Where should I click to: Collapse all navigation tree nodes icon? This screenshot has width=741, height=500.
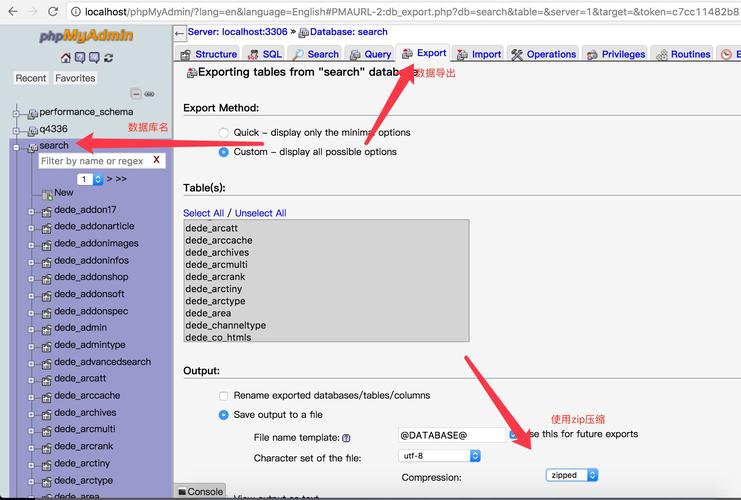coord(136,94)
